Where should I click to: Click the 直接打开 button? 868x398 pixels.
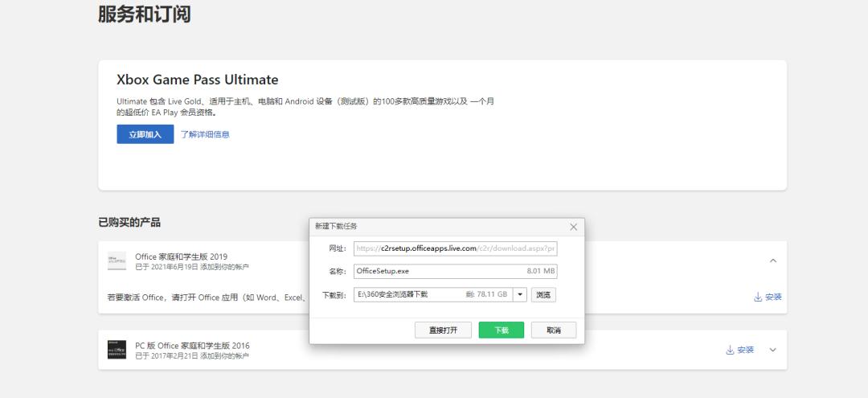[x=444, y=330]
